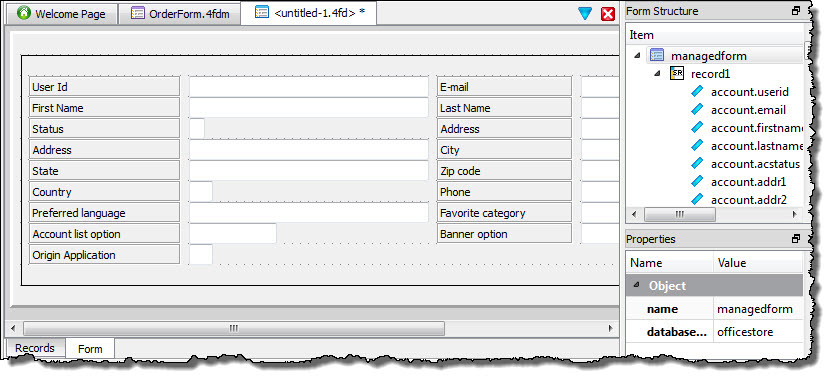Switch to the Welcome Page tab
The height and width of the screenshot is (378, 831).
click(x=60, y=14)
